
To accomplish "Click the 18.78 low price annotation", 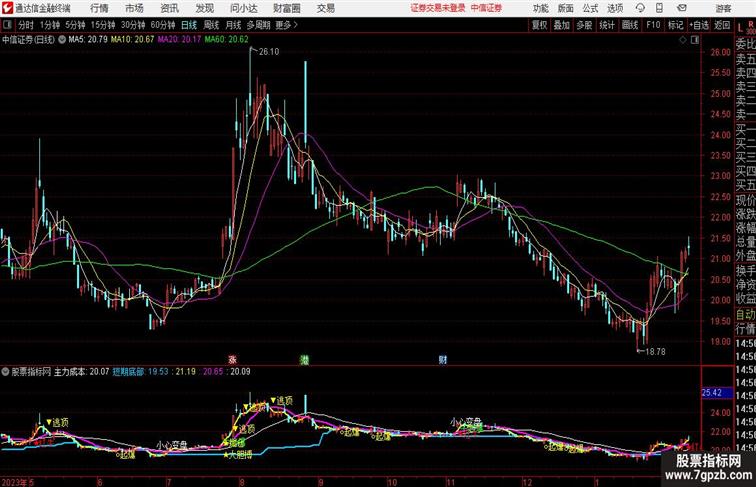I will [x=655, y=352].
